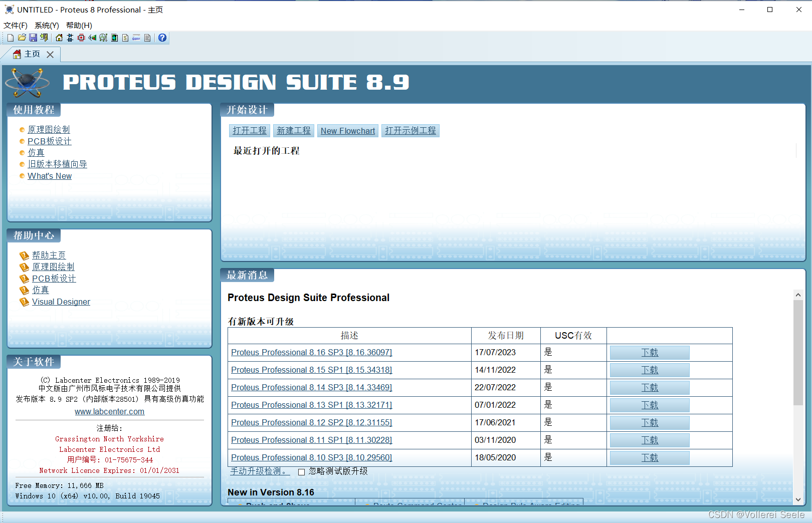Click the 打开示例工程 button
Viewport: 812px width, 523px height.
411,131
